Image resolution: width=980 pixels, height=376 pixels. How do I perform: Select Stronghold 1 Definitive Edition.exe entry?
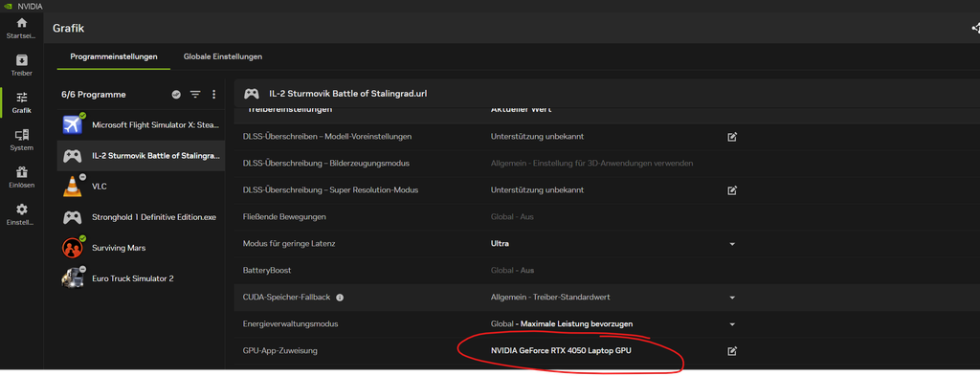[x=141, y=217]
